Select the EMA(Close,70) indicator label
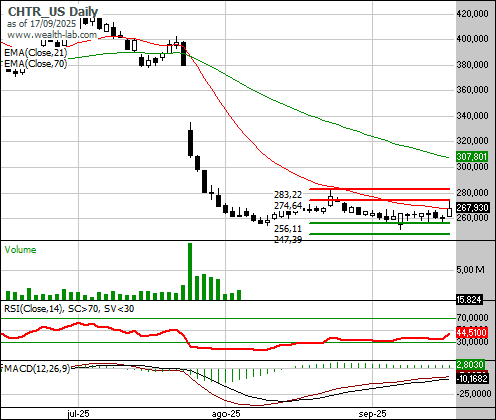496x420 pixels. click(x=35, y=63)
